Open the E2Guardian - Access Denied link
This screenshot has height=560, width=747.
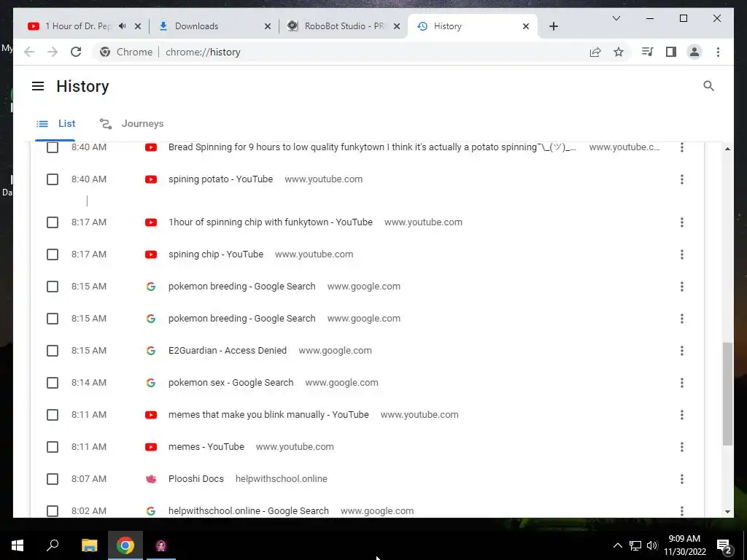pos(228,351)
